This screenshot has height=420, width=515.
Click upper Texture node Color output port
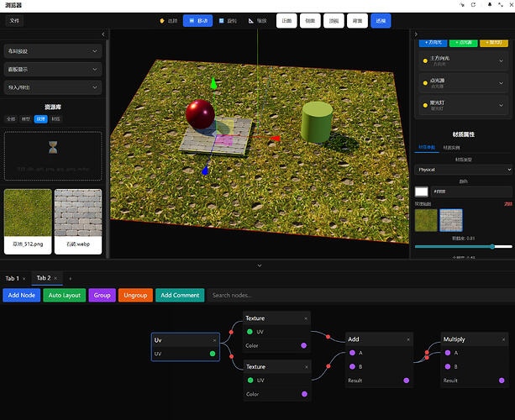304,345
